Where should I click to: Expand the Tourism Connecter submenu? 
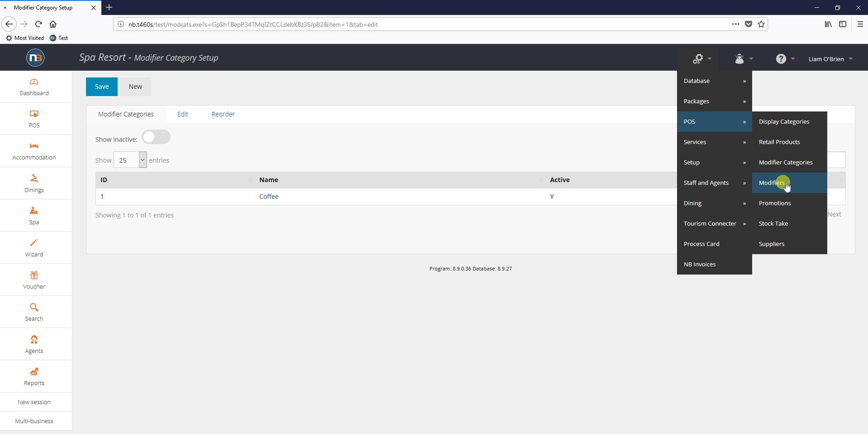(x=715, y=223)
